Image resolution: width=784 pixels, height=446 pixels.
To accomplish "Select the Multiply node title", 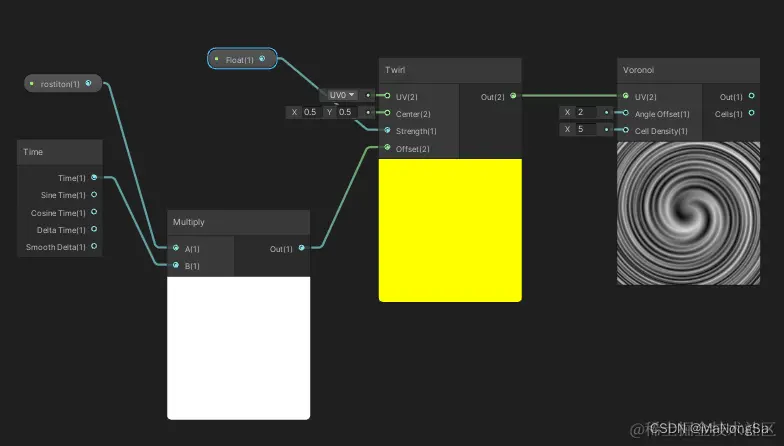I will (x=188, y=222).
